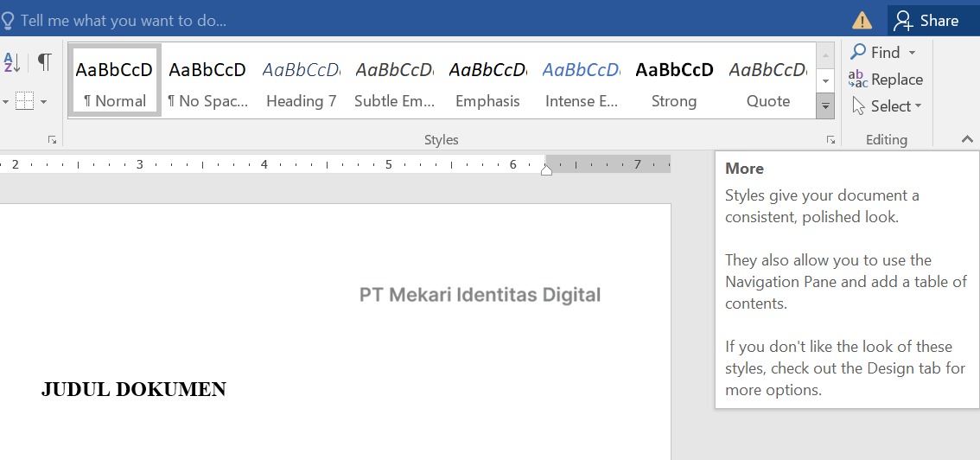Screen dimensions: 980x460
Task: Open the Paragraph settings dialog launcher
Action: click(x=53, y=140)
